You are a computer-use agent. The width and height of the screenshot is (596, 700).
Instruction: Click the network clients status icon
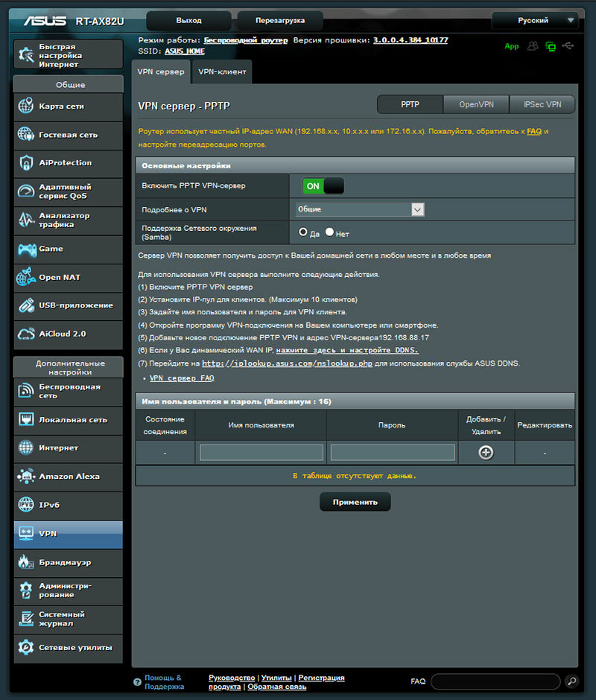click(551, 46)
